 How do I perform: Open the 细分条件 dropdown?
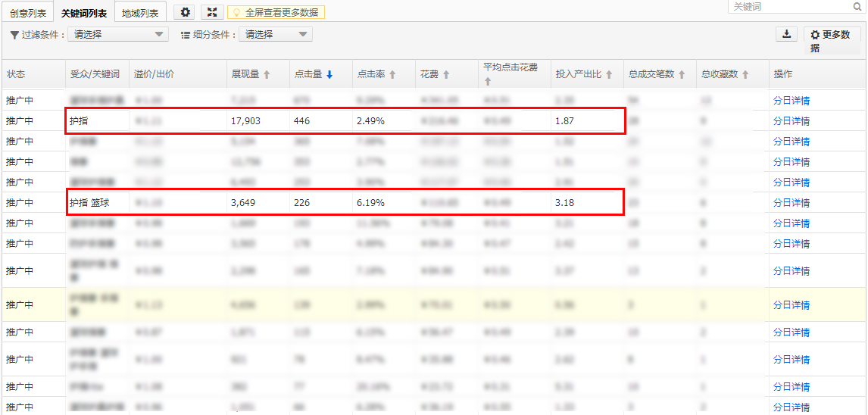275,34
